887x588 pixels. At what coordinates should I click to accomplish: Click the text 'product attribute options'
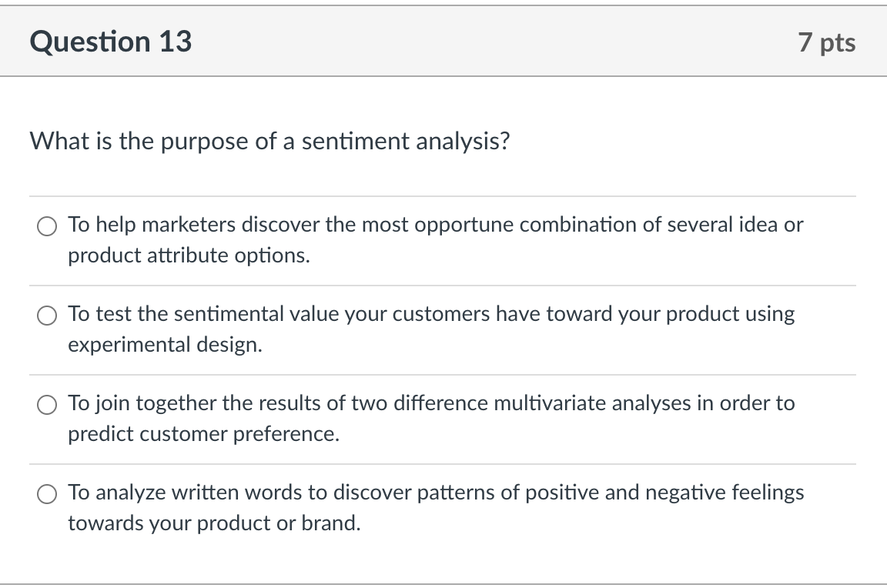coord(189,256)
